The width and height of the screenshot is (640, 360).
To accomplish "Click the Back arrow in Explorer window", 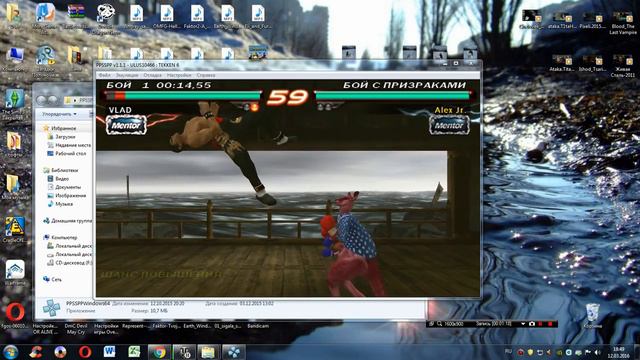I will coord(41,100).
